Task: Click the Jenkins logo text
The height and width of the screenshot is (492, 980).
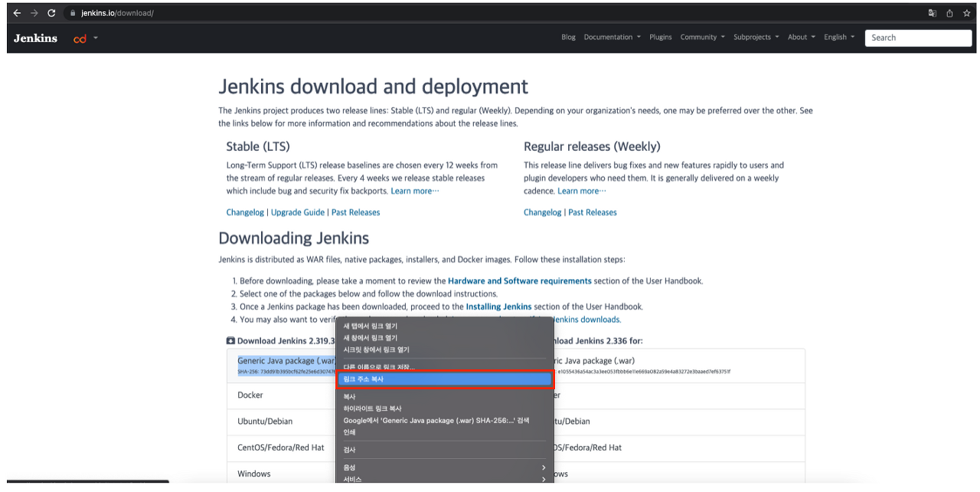Action: coord(35,38)
